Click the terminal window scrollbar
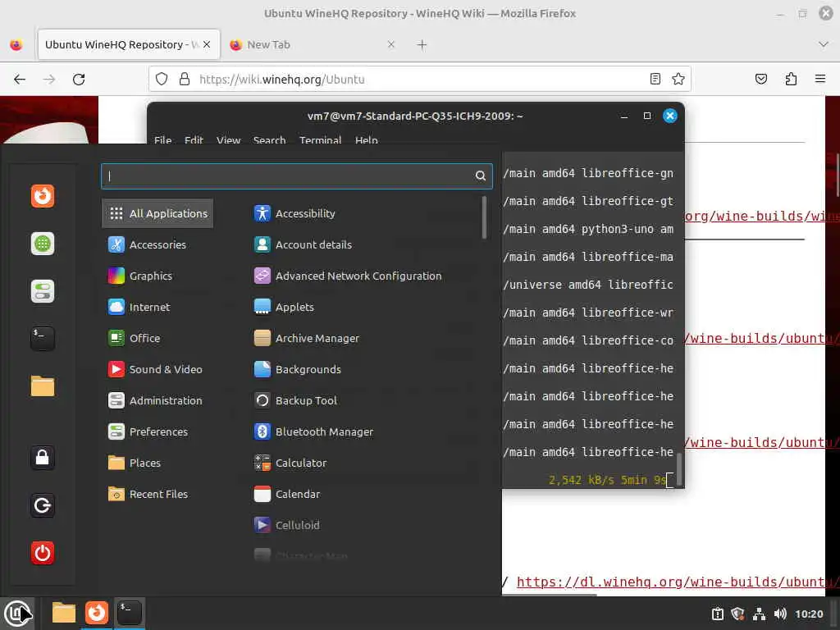This screenshot has height=630, width=840. [x=679, y=469]
